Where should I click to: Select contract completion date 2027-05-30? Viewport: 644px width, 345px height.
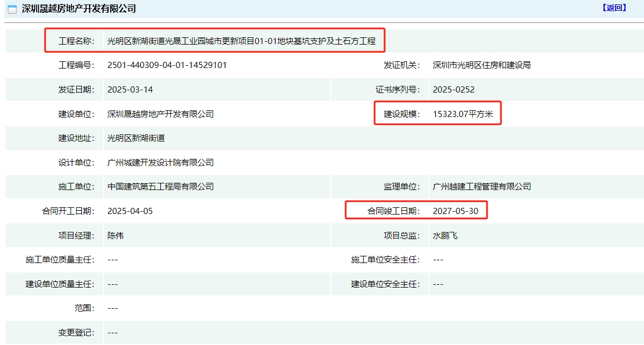click(x=455, y=211)
